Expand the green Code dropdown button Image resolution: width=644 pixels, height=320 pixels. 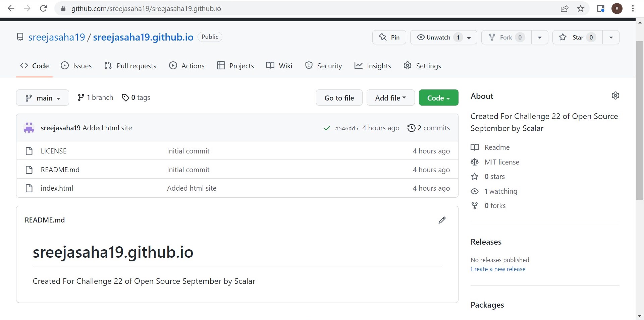coord(438,98)
